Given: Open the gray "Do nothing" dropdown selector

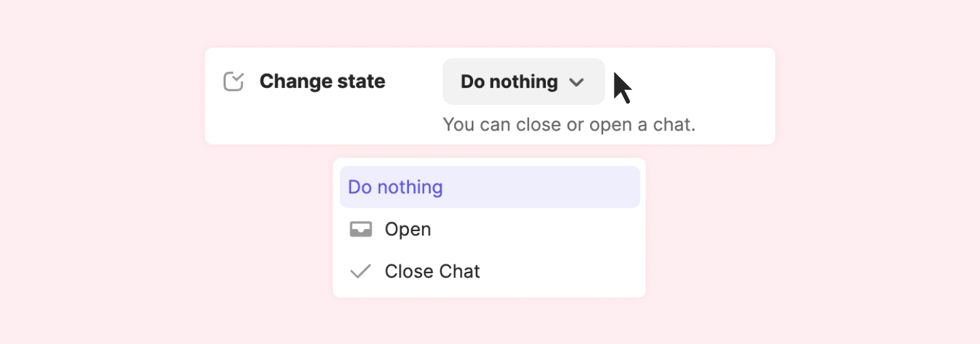Looking at the screenshot, I should coord(523,82).
